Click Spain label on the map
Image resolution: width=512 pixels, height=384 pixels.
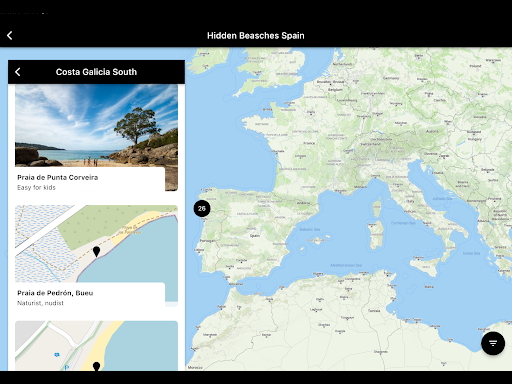click(x=255, y=236)
